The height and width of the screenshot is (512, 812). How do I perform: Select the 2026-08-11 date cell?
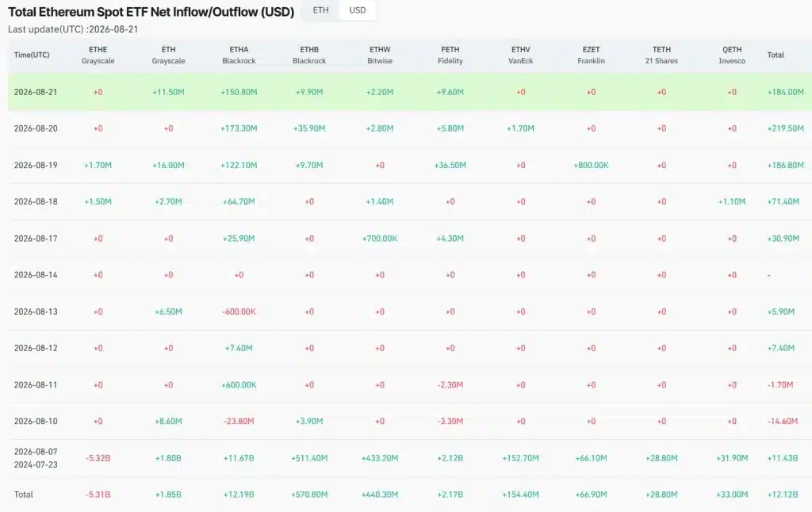(x=35, y=384)
